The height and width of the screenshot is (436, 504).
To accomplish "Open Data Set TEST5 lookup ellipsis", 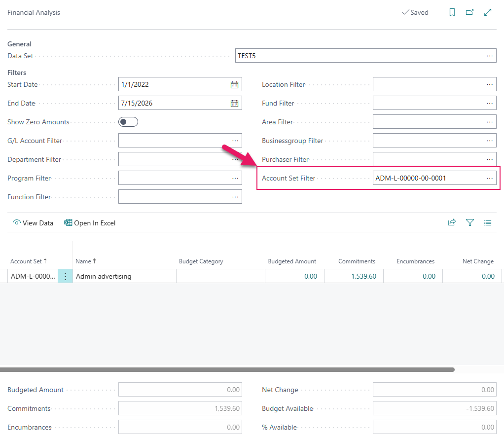I will (490, 56).
